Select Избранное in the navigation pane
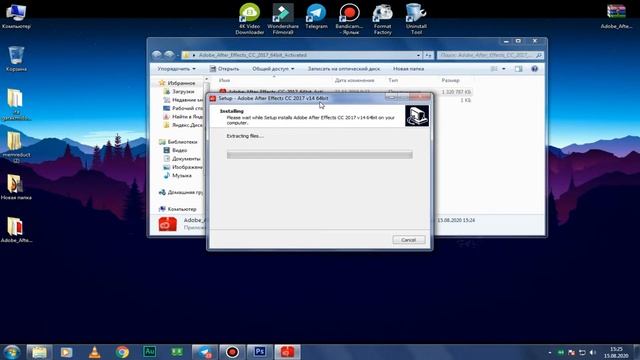Screen dimensions: 640x360 [181, 83]
